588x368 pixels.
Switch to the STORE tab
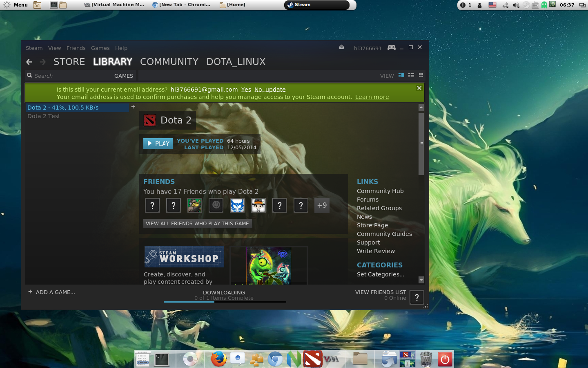pos(69,62)
